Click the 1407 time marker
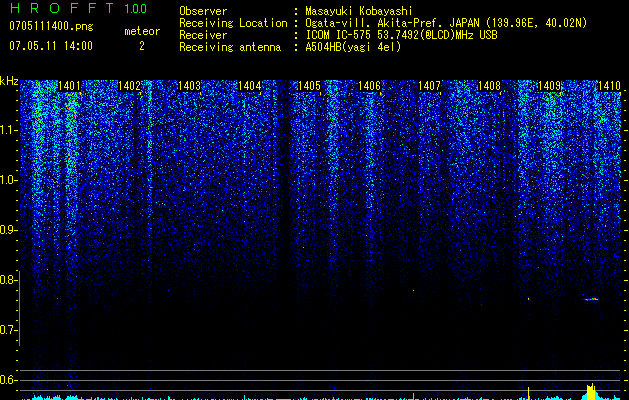629x400 pixels. tap(430, 86)
